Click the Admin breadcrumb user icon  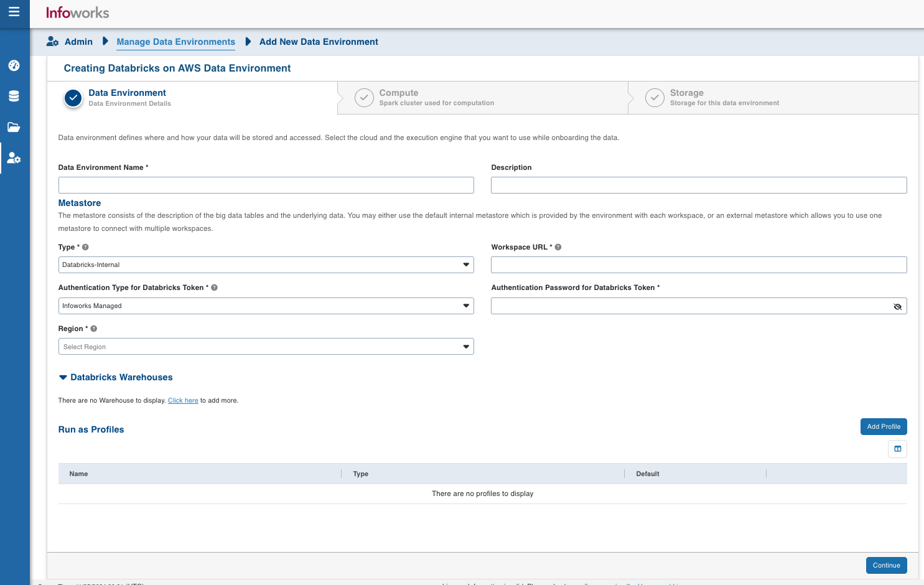[x=53, y=42]
